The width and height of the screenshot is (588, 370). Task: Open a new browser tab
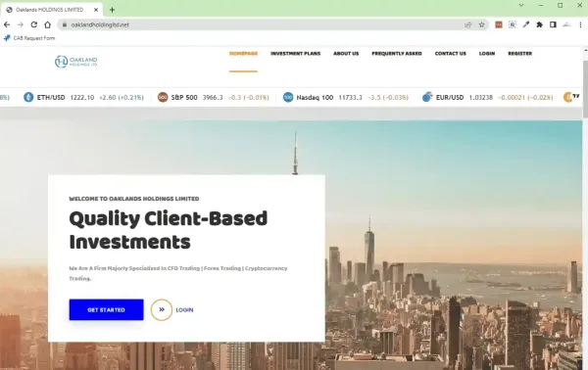coord(112,10)
